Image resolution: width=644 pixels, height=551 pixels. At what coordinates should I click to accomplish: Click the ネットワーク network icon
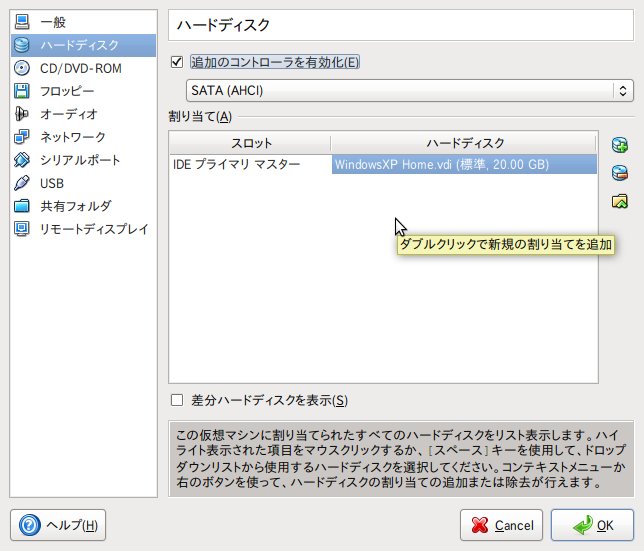click(x=22, y=137)
